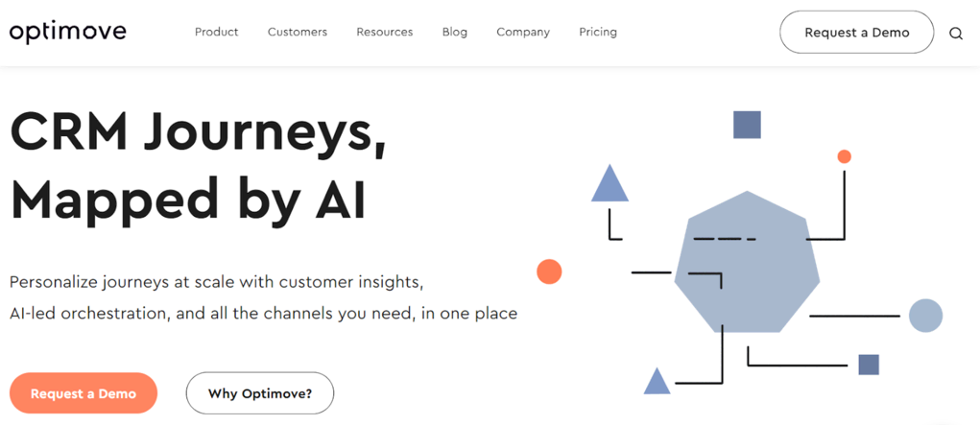Go to the Blog page
The width and height of the screenshot is (980, 425).
click(455, 32)
